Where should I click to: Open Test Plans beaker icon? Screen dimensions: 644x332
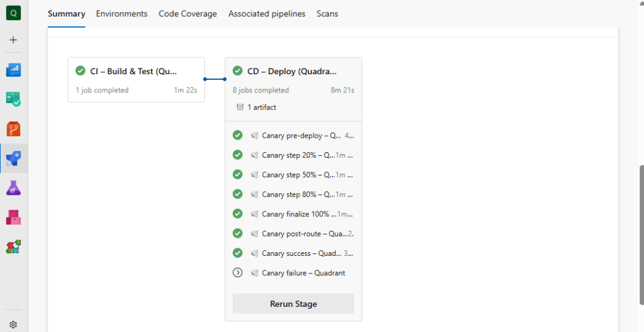coord(13,188)
